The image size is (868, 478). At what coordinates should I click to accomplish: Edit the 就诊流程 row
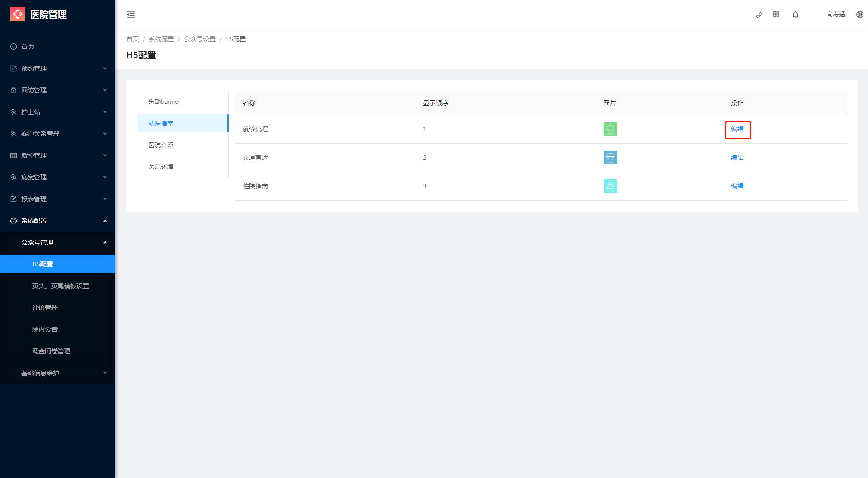[737, 129]
